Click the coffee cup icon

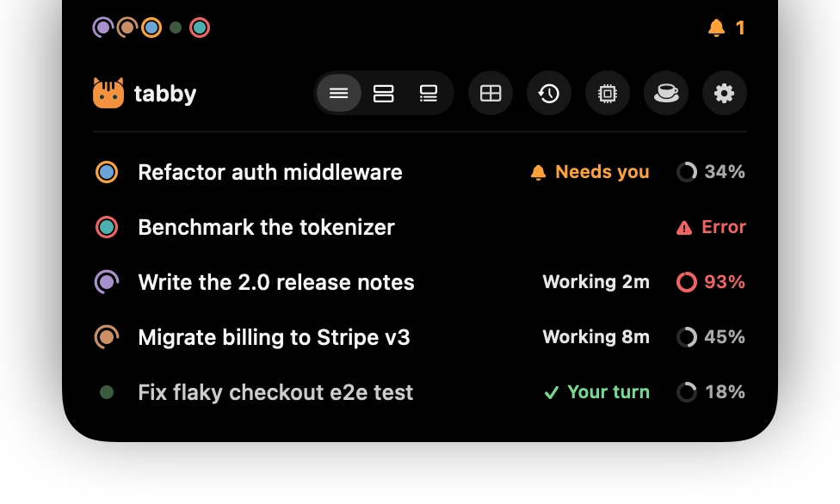[666, 93]
